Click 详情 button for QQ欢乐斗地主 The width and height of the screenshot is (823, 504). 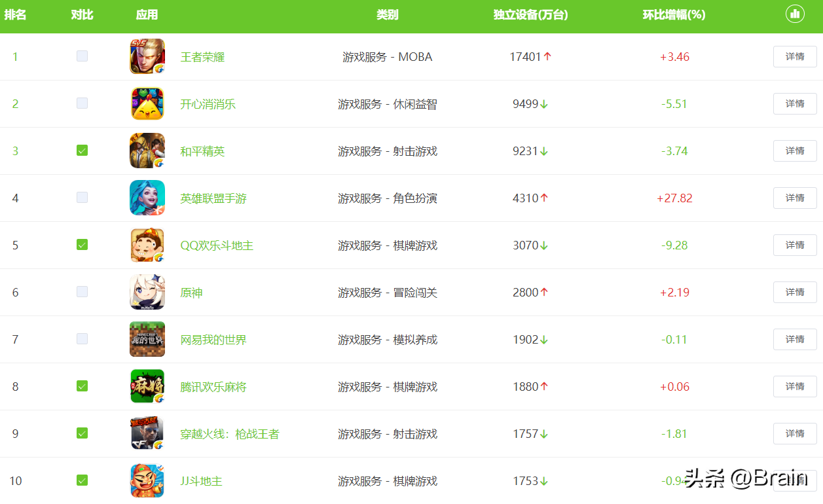pyautogui.click(x=795, y=245)
